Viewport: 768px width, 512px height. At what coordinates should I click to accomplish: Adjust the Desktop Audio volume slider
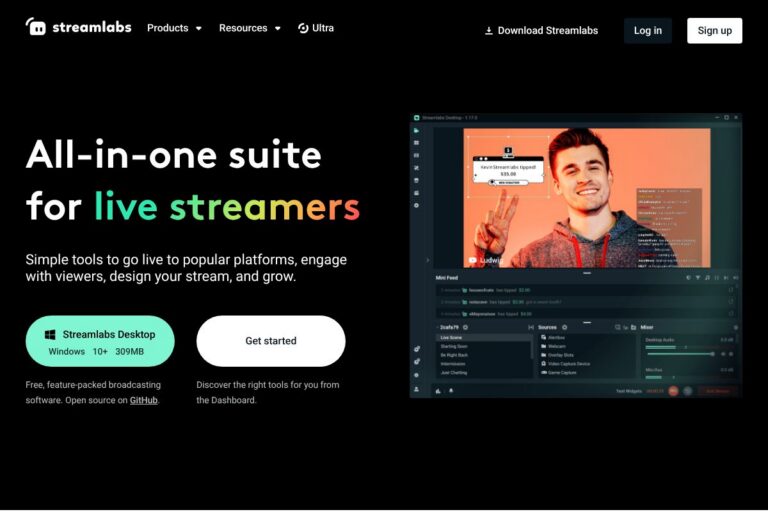680,353
